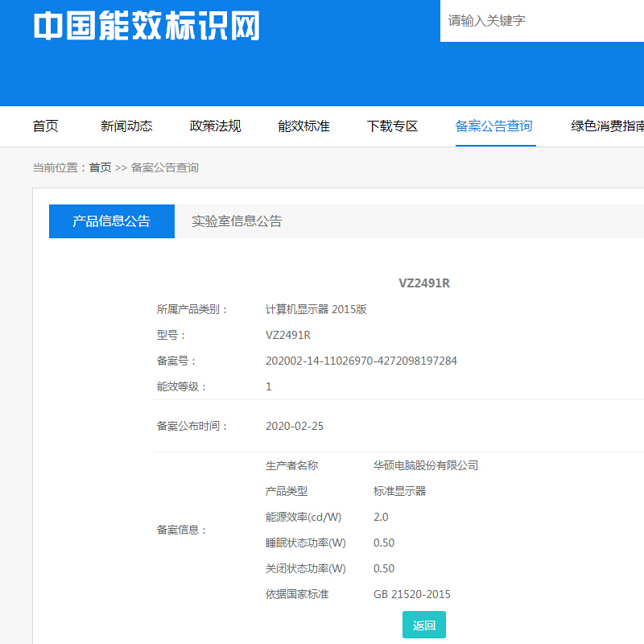Click the 能效等级 value 1
The width and height of the screenshot is (644, 644).
coord(269,387)
